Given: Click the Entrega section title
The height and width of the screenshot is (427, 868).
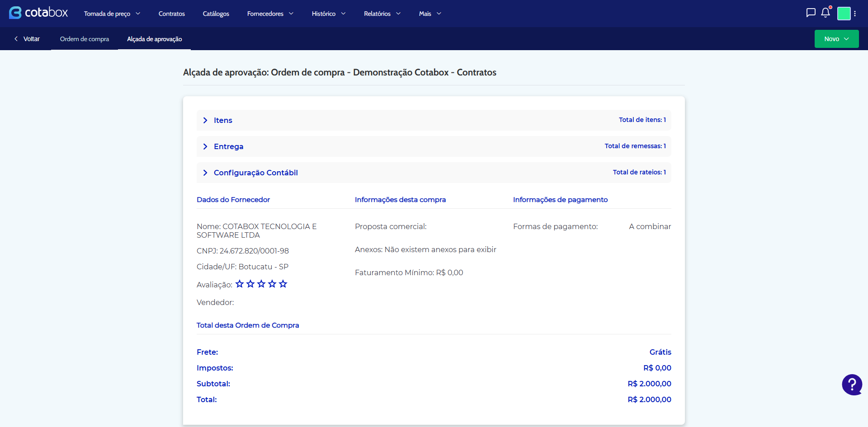Looking at the screenshot, I should (228, 146).
